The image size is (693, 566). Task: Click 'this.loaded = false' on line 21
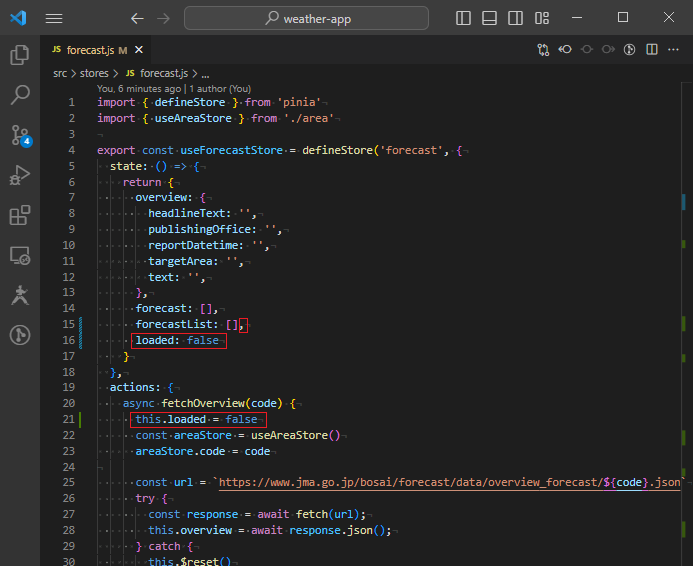point(196,419)
